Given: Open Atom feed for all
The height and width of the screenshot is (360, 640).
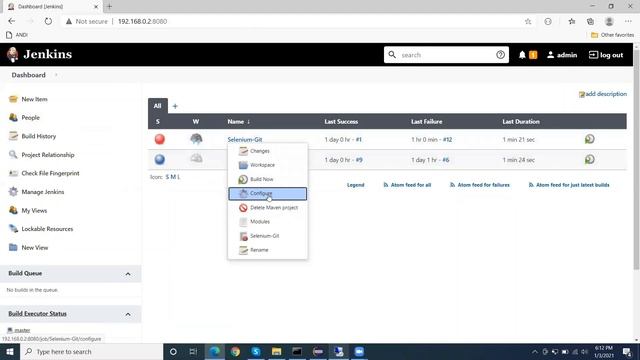Looking at the screenshot, I should (407, 185).
